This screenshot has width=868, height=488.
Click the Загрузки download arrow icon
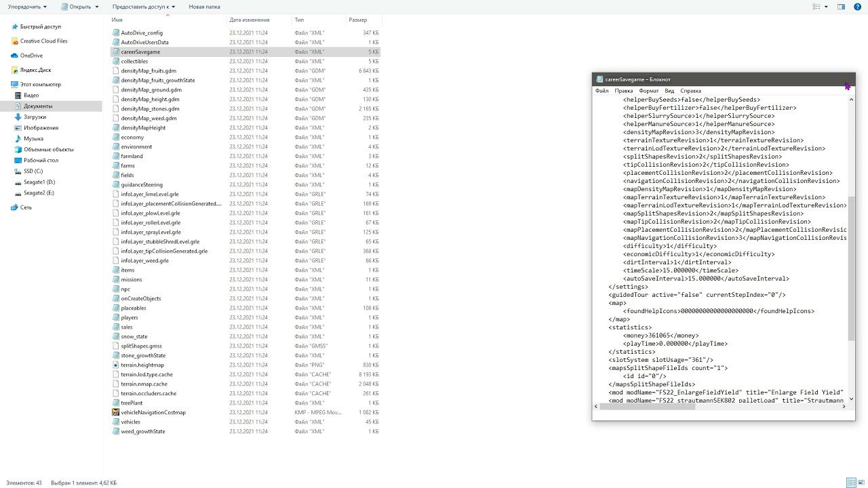(x=18, y=117)
